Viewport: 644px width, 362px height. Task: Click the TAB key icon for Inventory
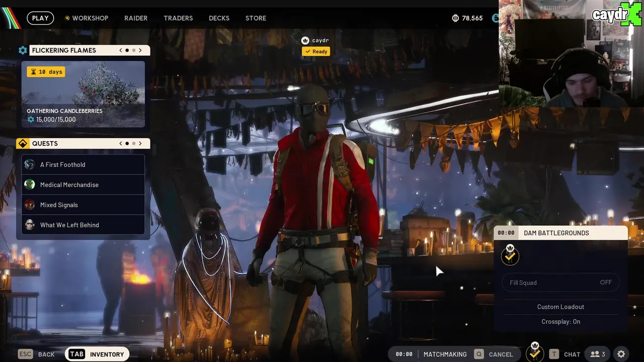click(x=76, y=354)
